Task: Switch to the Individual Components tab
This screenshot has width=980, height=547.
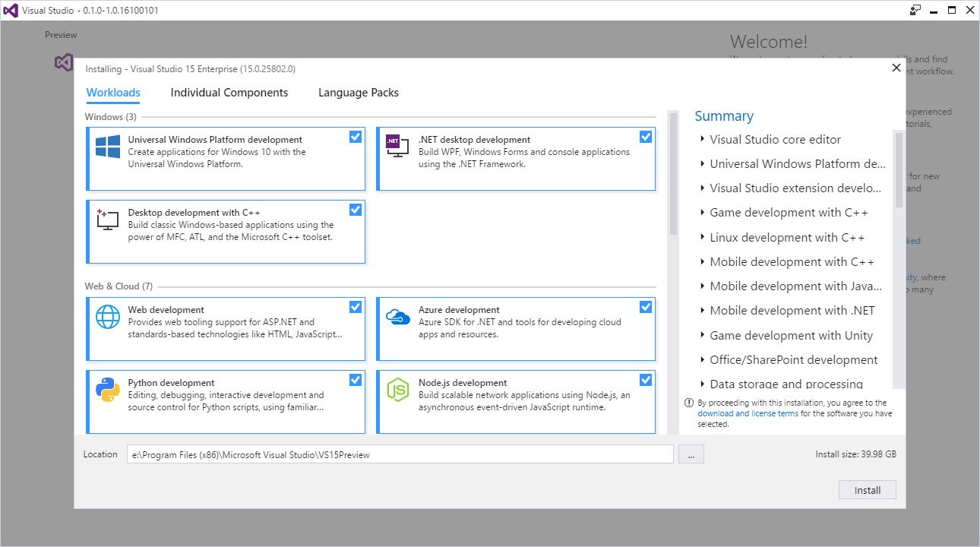Action: [229, 93]
